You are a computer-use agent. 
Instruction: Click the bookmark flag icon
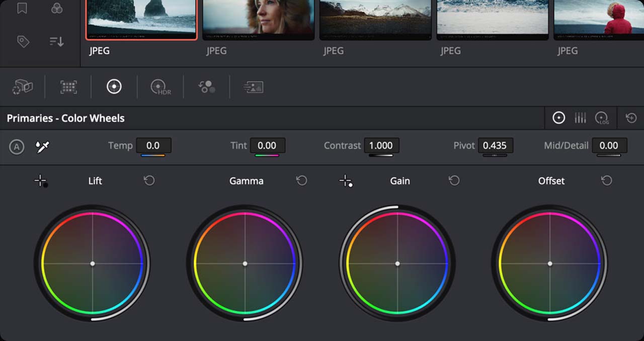(x=22, y=9)
